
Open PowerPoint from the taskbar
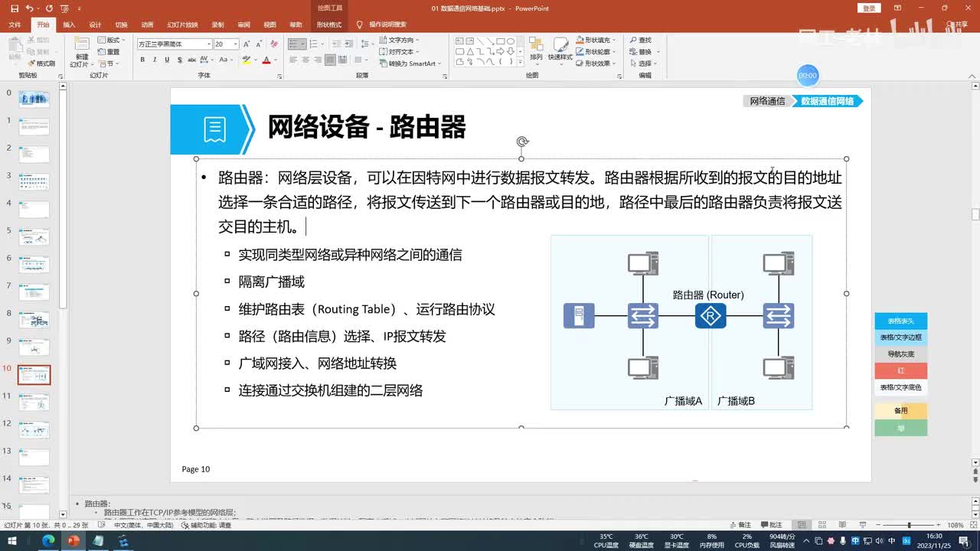point(73,540)
